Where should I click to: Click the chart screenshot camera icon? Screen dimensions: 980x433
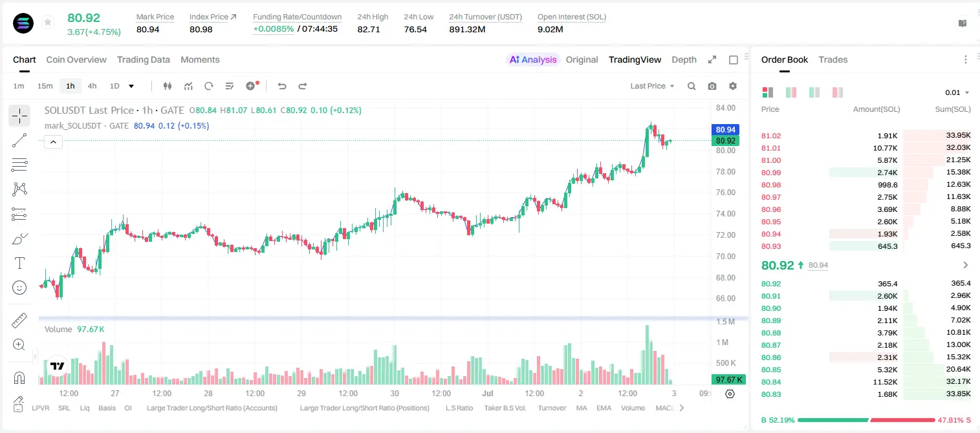click(x=712, y=86)
